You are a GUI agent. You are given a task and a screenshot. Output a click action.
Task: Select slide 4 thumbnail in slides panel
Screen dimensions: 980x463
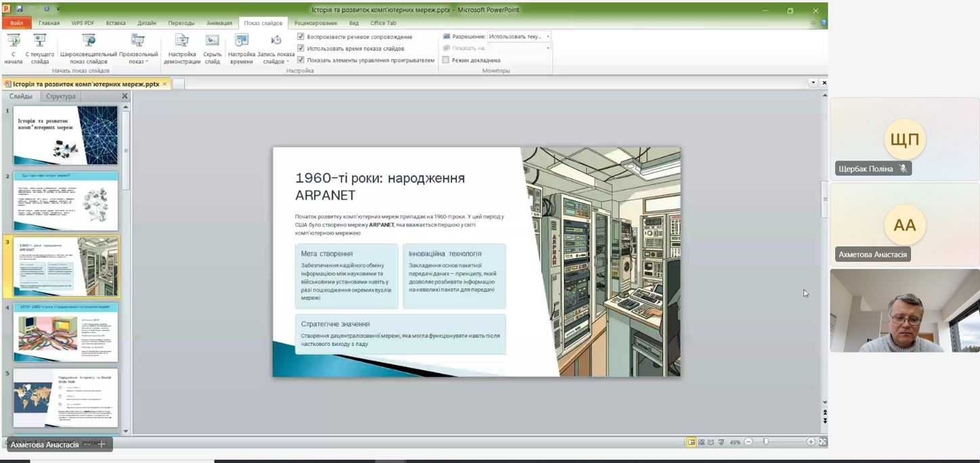click(66, 332)
